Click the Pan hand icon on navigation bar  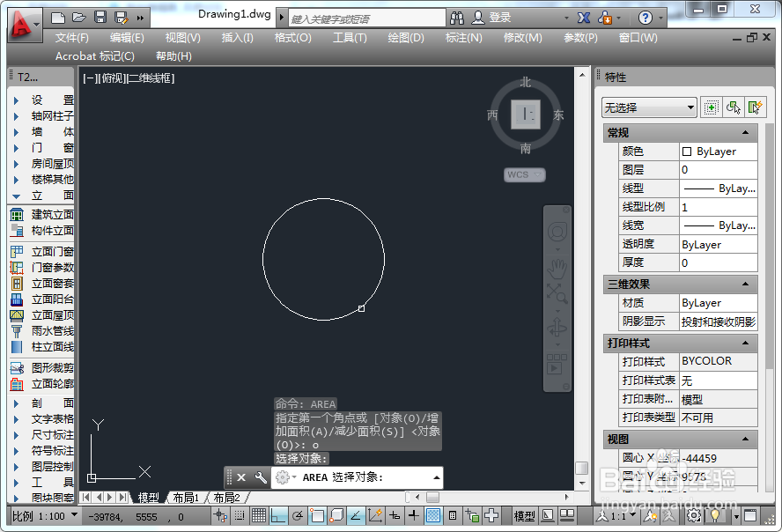coord(557,270)
